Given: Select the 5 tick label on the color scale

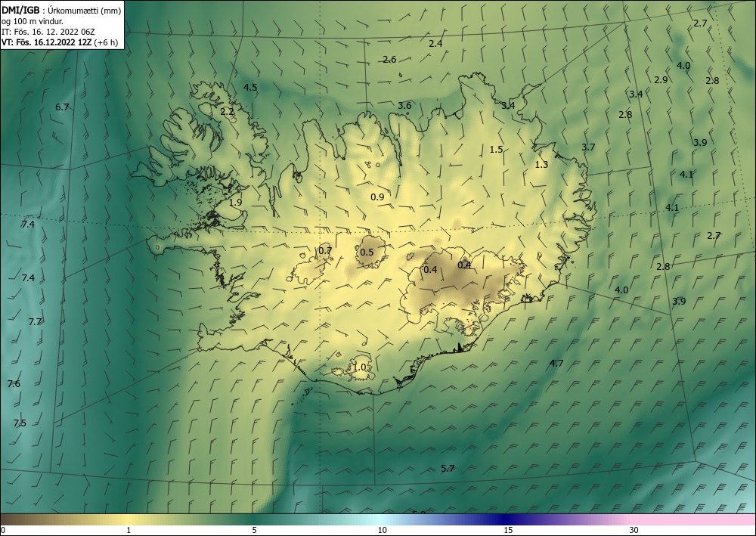Looking at the screenshot, I should point(254,530).
